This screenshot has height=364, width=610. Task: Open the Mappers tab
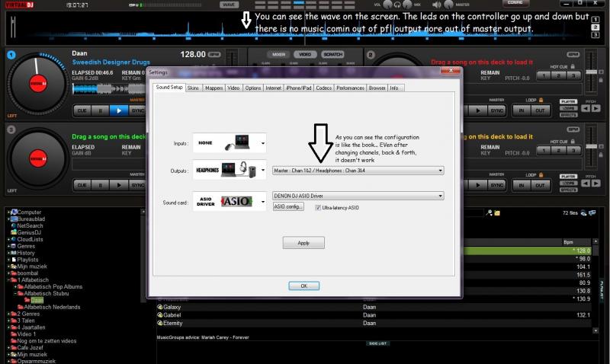click(213, 88)
